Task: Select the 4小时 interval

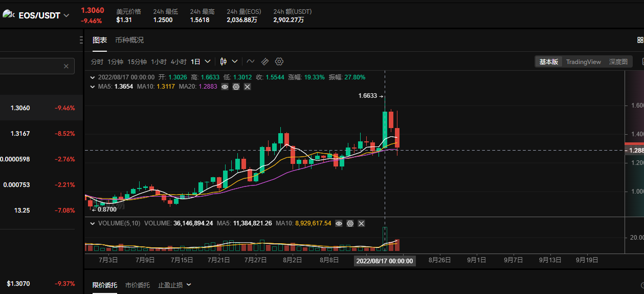Action: tap(179, 61)
